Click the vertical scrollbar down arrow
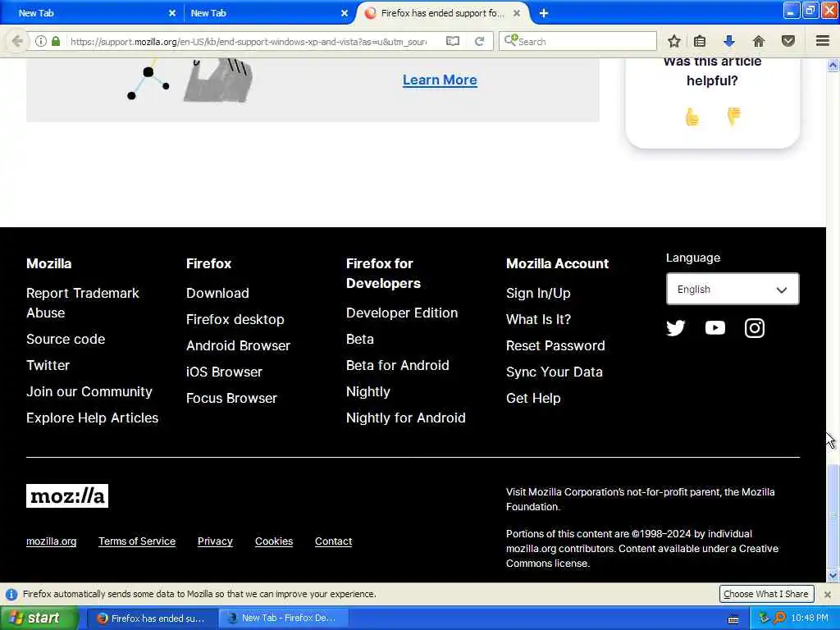The image size is (840, 630). click(833, 576)
